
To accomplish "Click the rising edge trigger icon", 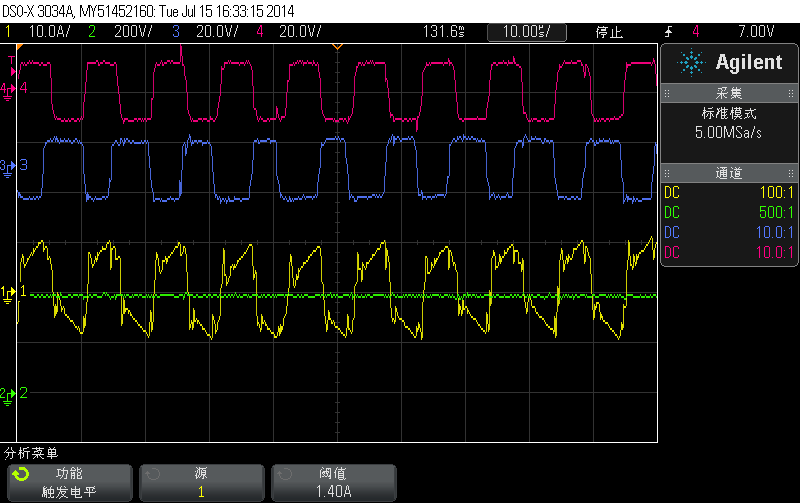I will (x=668, y=32).
